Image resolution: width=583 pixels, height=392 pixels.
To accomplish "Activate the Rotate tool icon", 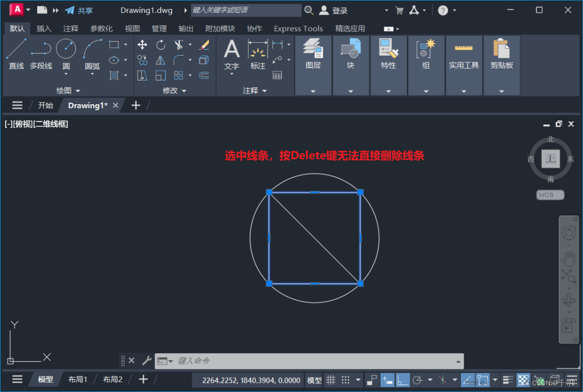I will (161, 45).
